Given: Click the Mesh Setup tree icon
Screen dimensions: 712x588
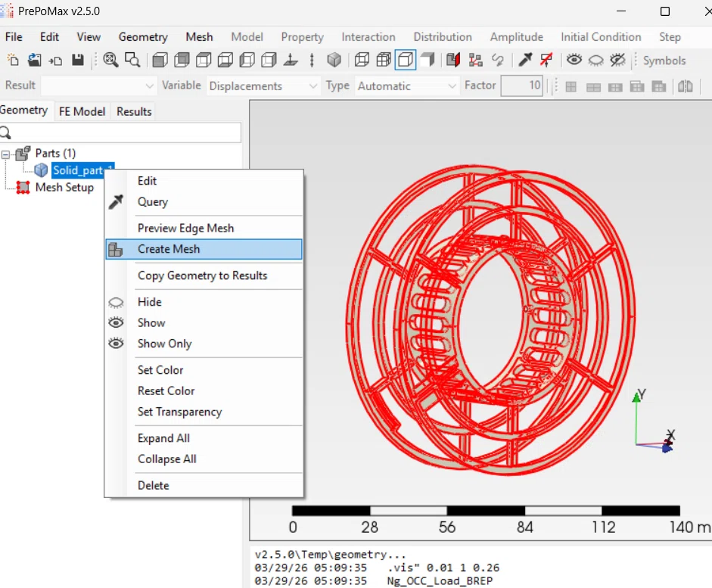Looking at the screenshot, I should pos(23,188).
